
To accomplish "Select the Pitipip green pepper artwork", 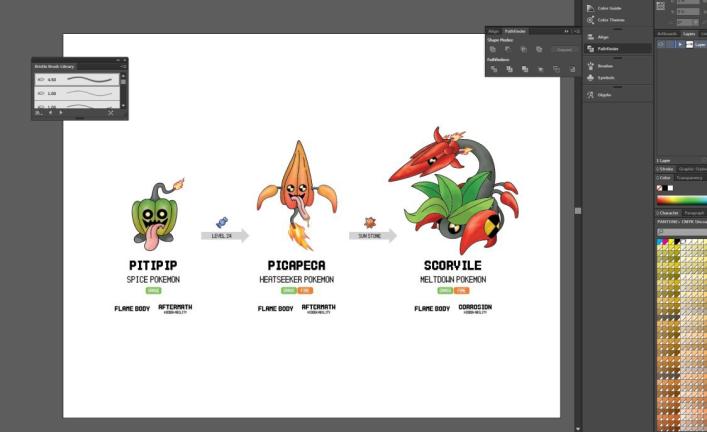I will [x=156, y=216].
